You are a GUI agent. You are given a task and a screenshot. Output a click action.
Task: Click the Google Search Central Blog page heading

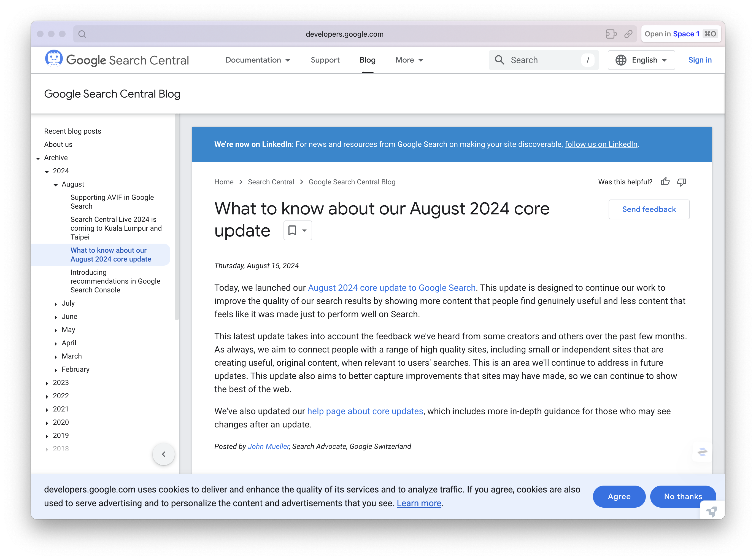pyautogui.click(x=112, y=94)
